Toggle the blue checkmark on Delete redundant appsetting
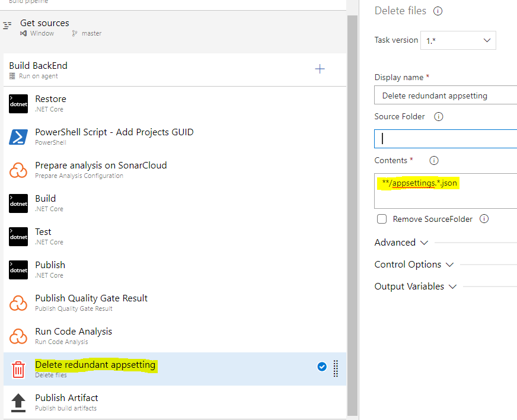Screen dimensions: 517x420 pos(321,367)
